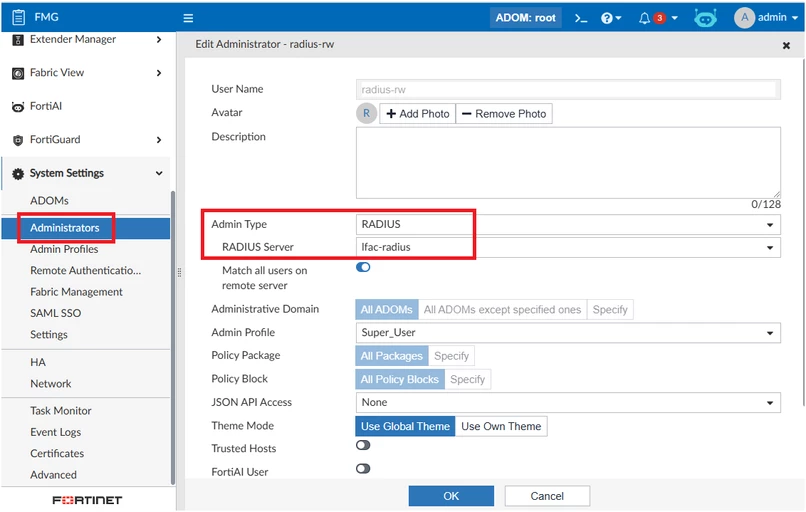Viewport: 806px width, 512px height.
Task: Open Admin Profiles menu item
Action: 64,249
